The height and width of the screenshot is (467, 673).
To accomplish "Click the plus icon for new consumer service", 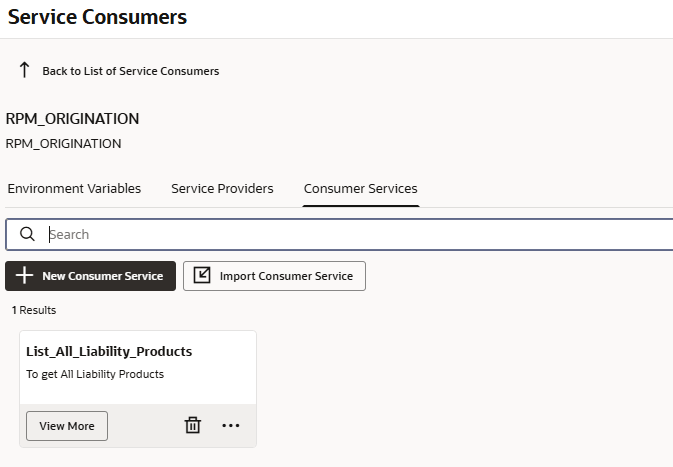I will pos(25,276).
